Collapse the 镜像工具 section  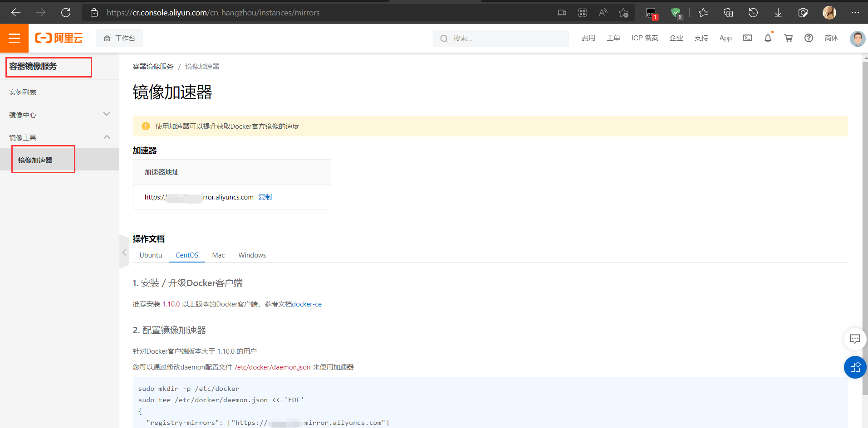coord(107,136)
